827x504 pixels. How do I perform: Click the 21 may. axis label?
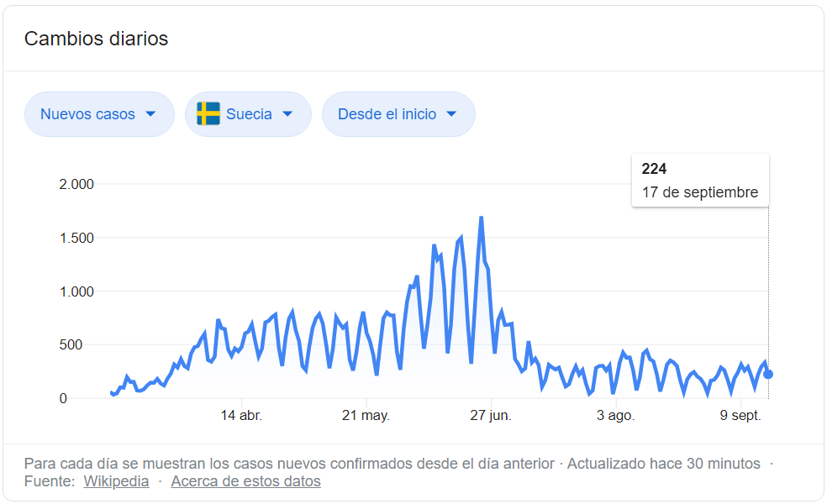click(366, 416)
